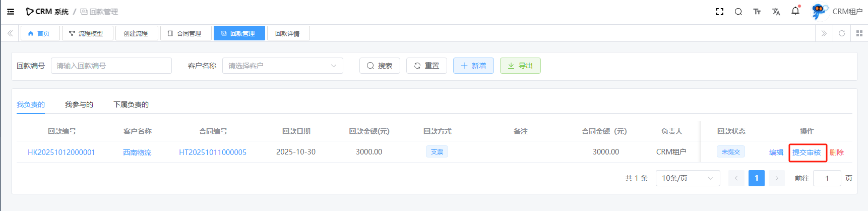The height and width of the screenshot is (211, 868).
Task: Collapse the sidebar with the hamburger icon
Action: pos(11,12)
